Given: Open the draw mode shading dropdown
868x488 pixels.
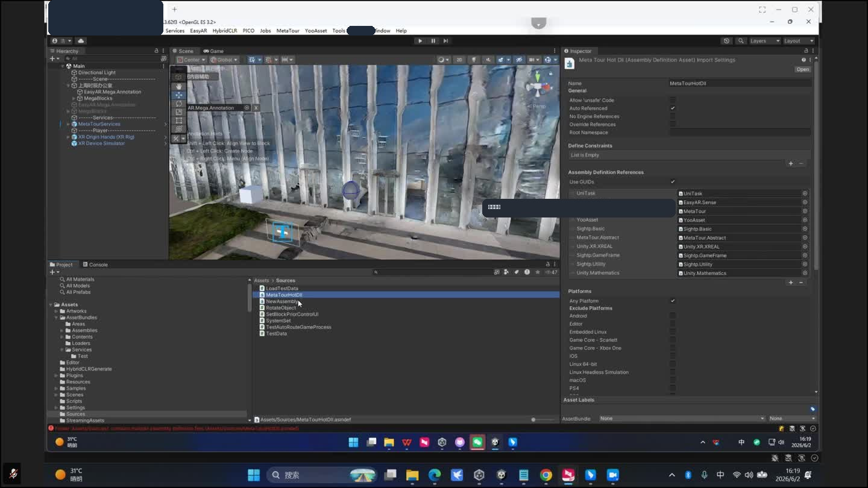Looking at the screenshot, I should pyautogui.click(x=443, y=60).
